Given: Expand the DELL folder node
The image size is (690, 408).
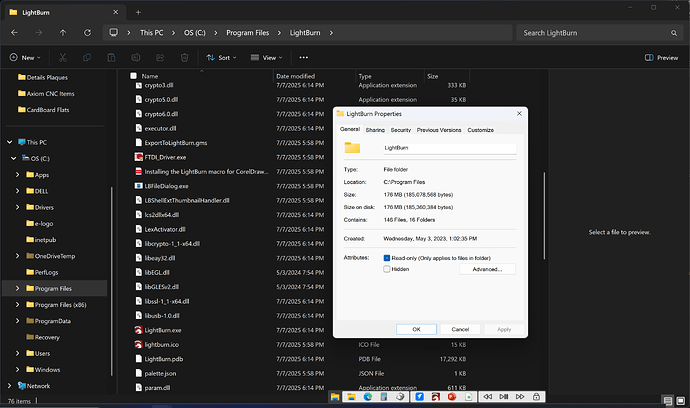Looking at the screenshot, I should pos(18,191).
